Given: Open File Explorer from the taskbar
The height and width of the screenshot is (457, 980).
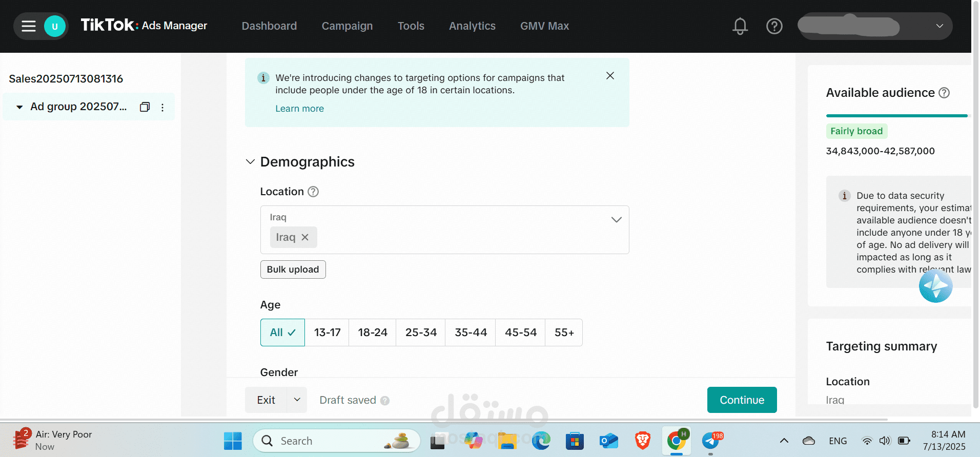Looking at the screenshot, I should (x=507, y=441).
